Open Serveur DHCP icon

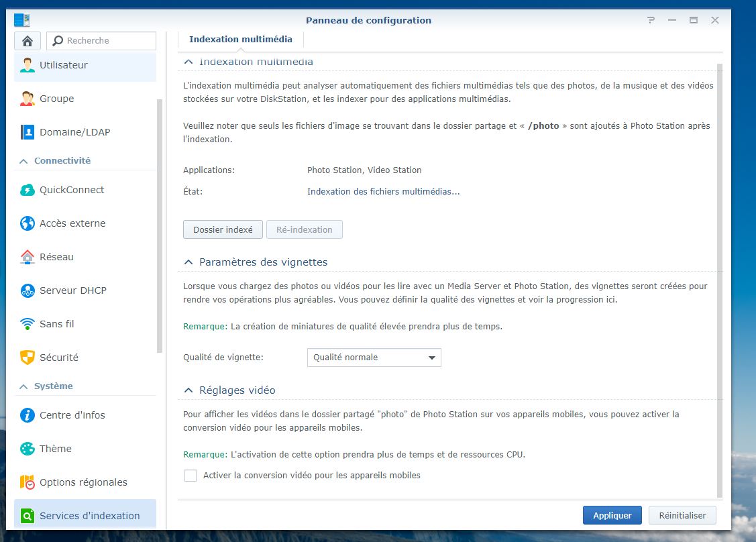(x=28, y=290)
